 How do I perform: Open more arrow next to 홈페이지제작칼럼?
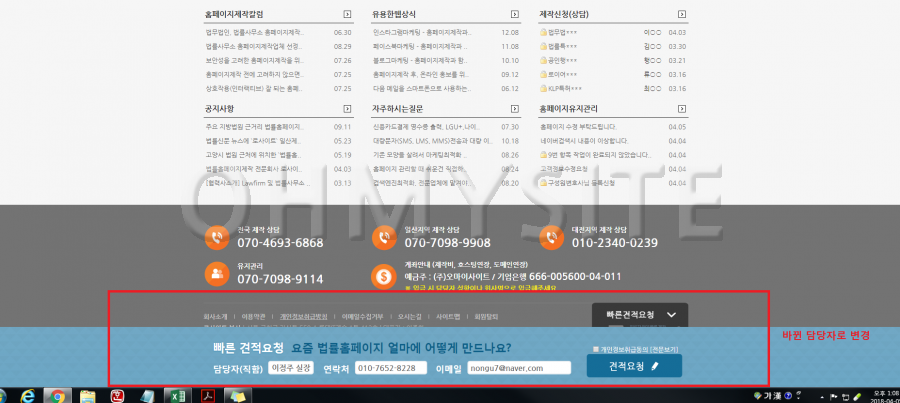click(346, 14)
